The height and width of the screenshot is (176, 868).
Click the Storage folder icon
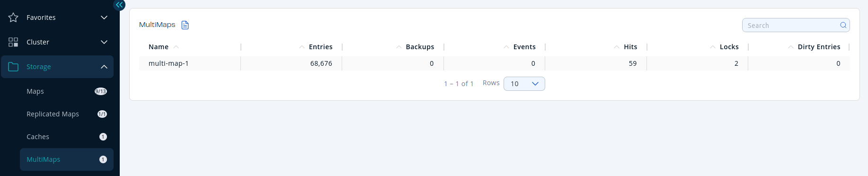pos(13,67)
